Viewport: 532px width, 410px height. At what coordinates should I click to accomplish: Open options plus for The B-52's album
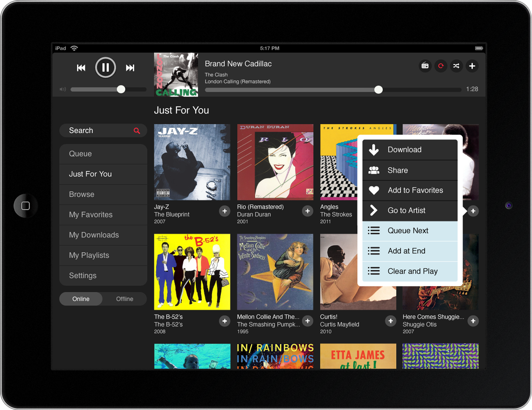224,321
